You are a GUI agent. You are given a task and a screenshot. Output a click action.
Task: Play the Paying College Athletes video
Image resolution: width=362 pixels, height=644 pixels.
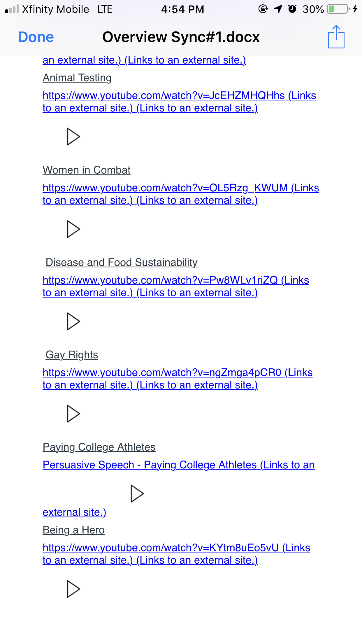pos(137,494)
